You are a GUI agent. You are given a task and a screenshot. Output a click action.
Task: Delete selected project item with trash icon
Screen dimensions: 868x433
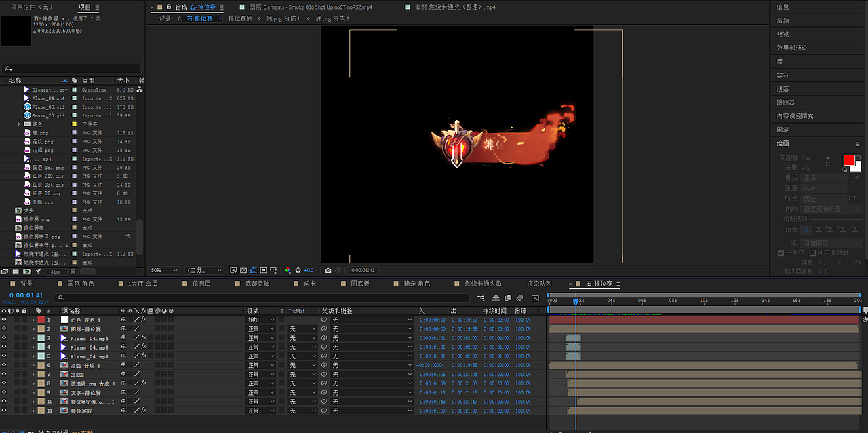73,271
